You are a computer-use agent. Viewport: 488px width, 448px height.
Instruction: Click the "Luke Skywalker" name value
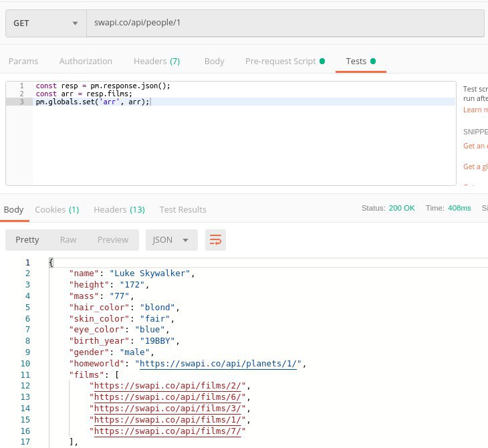150,273
